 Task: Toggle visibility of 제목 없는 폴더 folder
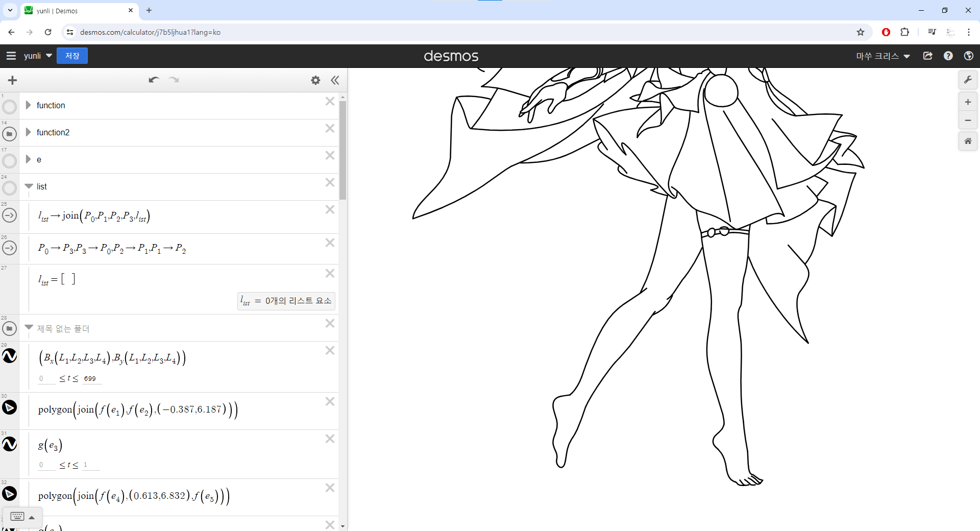click(9, 328)
